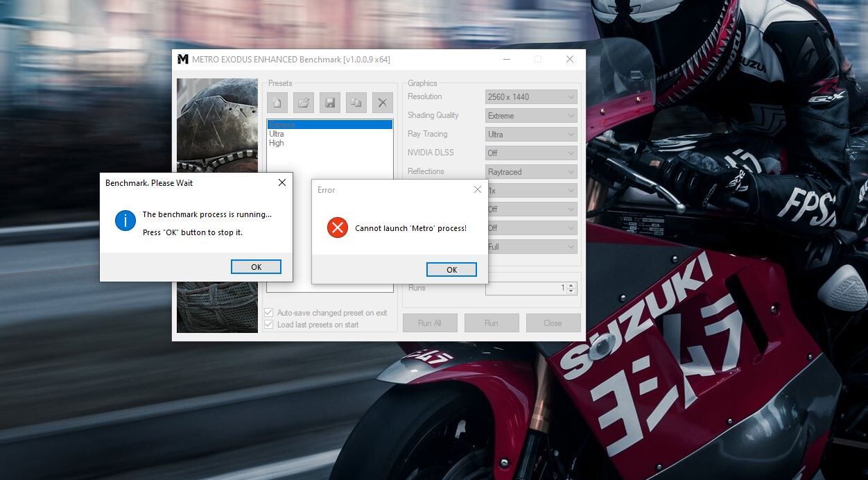Viewport: 868px width, 480px height.
Task: Select the Ultra preset in list
Action: 330,134
